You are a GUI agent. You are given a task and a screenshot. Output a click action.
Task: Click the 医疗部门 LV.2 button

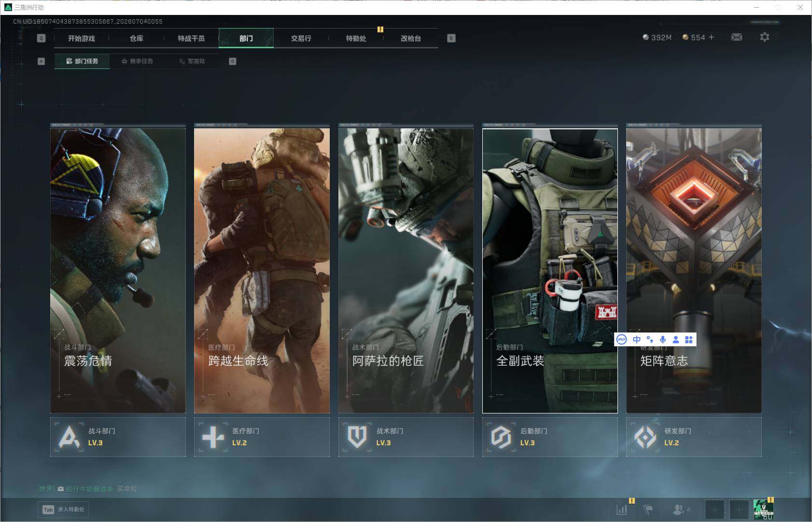click(x=262, y=437)
